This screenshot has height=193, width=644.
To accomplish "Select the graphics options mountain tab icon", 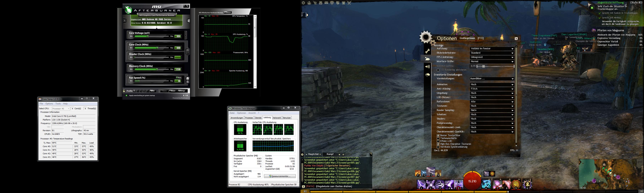I will (427, 59).
